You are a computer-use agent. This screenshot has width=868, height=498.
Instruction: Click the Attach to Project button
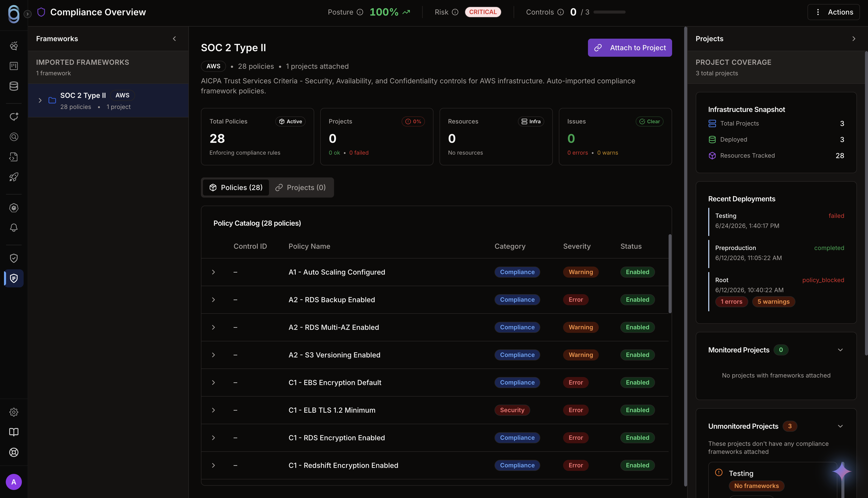tap(630, 47)
